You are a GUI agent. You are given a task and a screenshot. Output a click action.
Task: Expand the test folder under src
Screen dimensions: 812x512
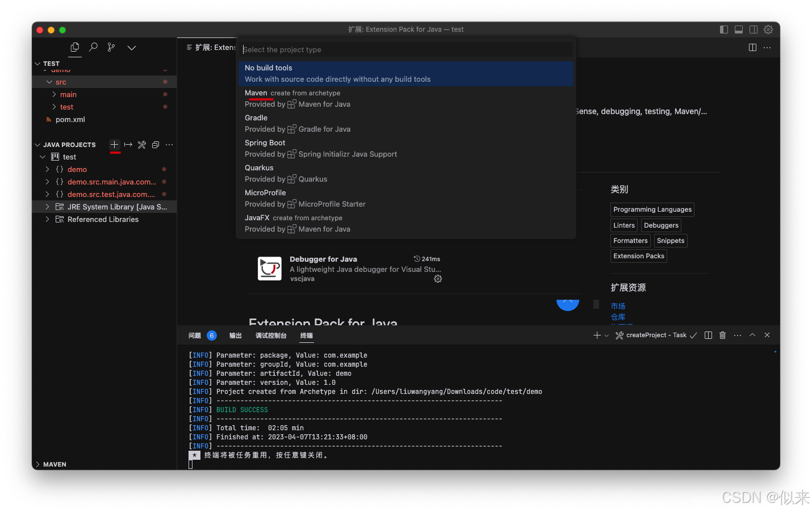[104, 107]
